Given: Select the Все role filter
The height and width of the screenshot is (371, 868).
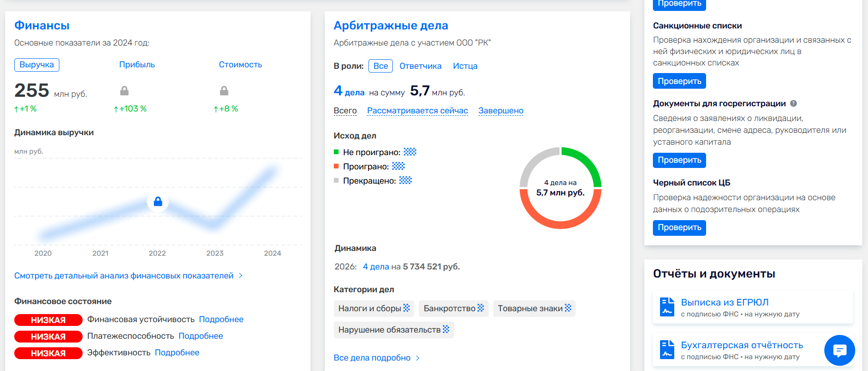Looking at the screenshot, I should point(381,66).
